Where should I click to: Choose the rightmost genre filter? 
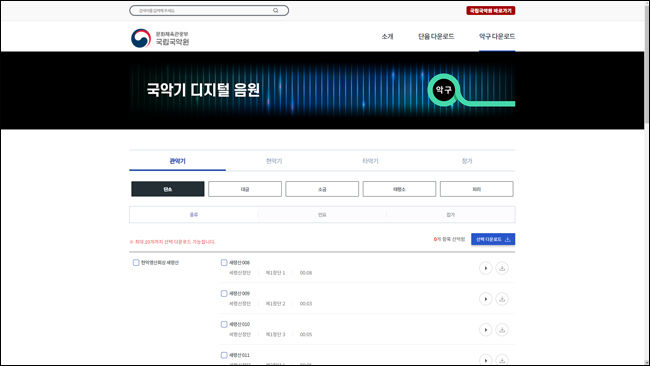point(451,215)
